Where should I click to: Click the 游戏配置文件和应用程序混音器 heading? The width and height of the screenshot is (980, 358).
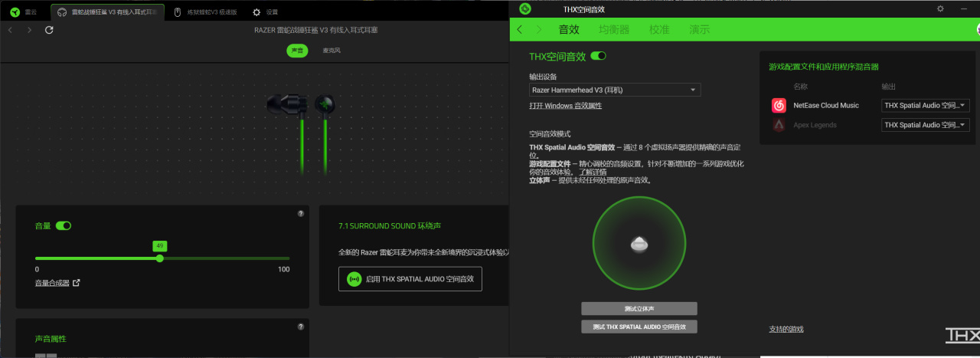tap(824, 67)
